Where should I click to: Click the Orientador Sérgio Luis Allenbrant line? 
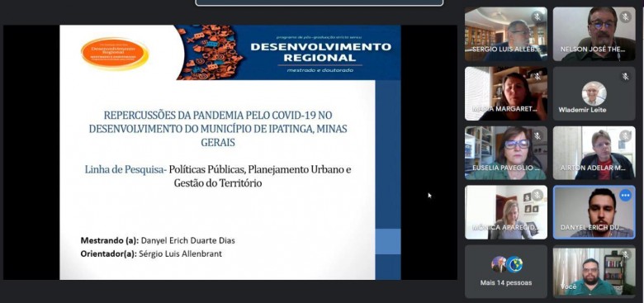coord(151,253)
